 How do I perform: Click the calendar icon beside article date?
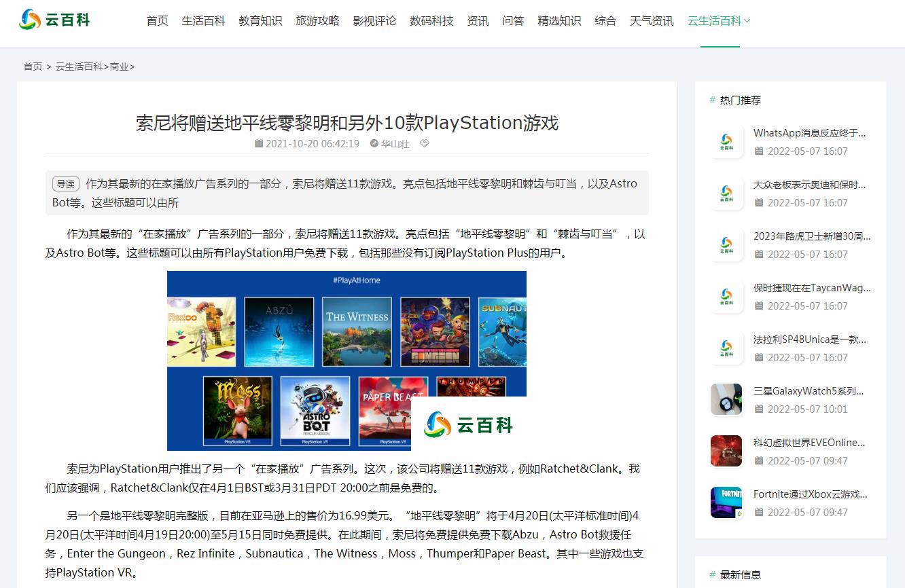tap(259, 143)
